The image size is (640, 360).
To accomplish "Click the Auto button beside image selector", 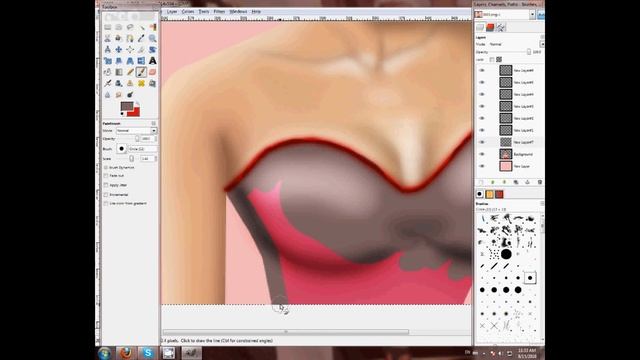I will (x=541, y=15).
